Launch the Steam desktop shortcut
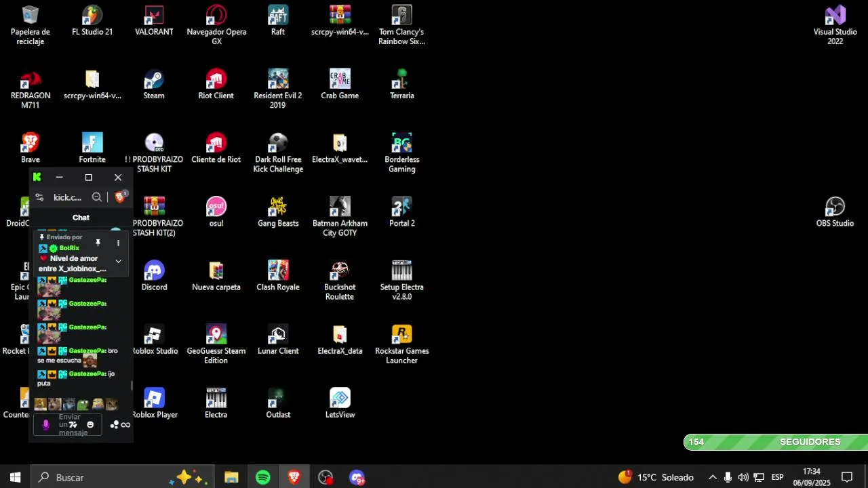 [154, 85]
